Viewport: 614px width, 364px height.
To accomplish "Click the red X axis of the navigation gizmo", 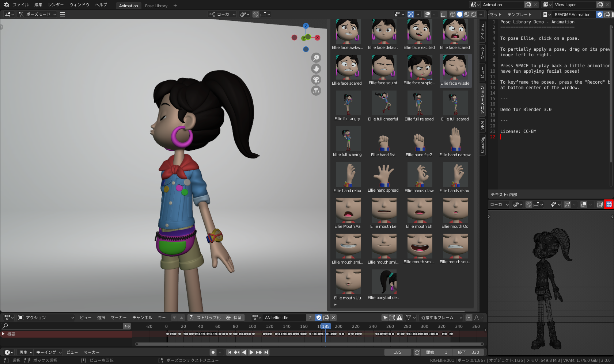I will [318, 38].
